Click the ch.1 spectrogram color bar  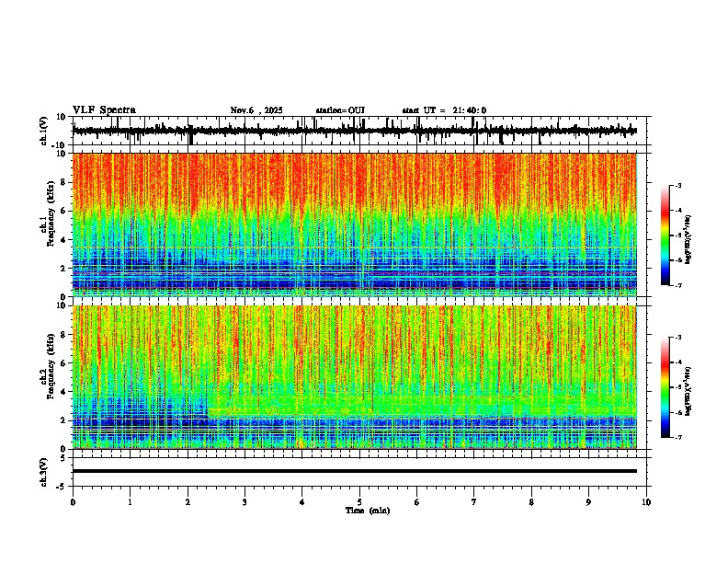point(665,236)
